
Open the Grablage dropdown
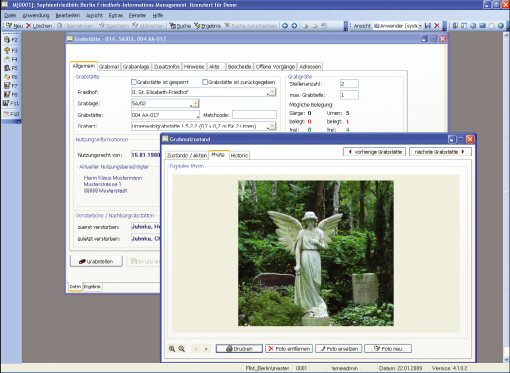coord(195,104)
